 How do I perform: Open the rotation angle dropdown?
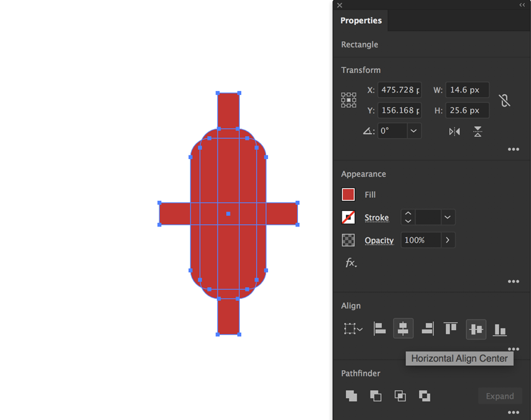coord(414,131)
